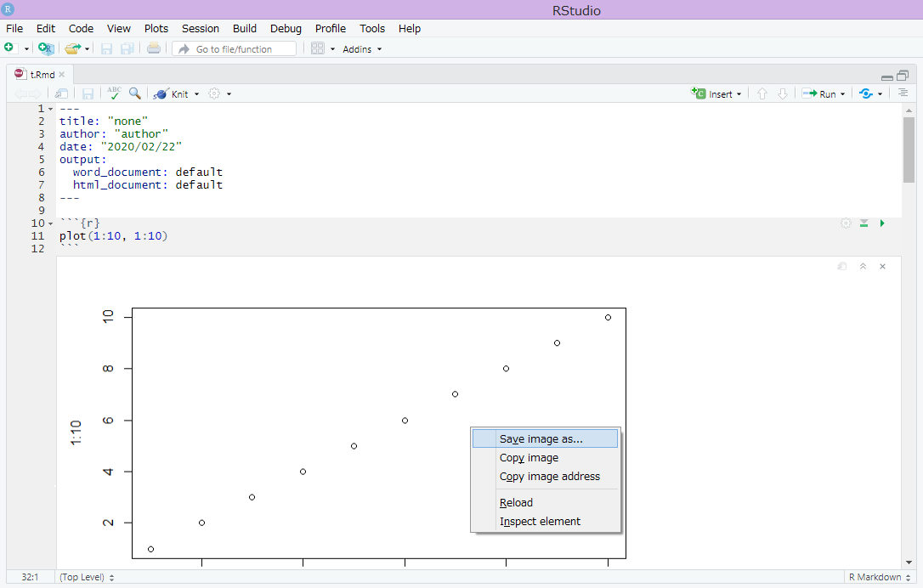Screen dimensions: 923x588
Task: Choose 'Save image as...' from context menu
Action: pos(545,438)
